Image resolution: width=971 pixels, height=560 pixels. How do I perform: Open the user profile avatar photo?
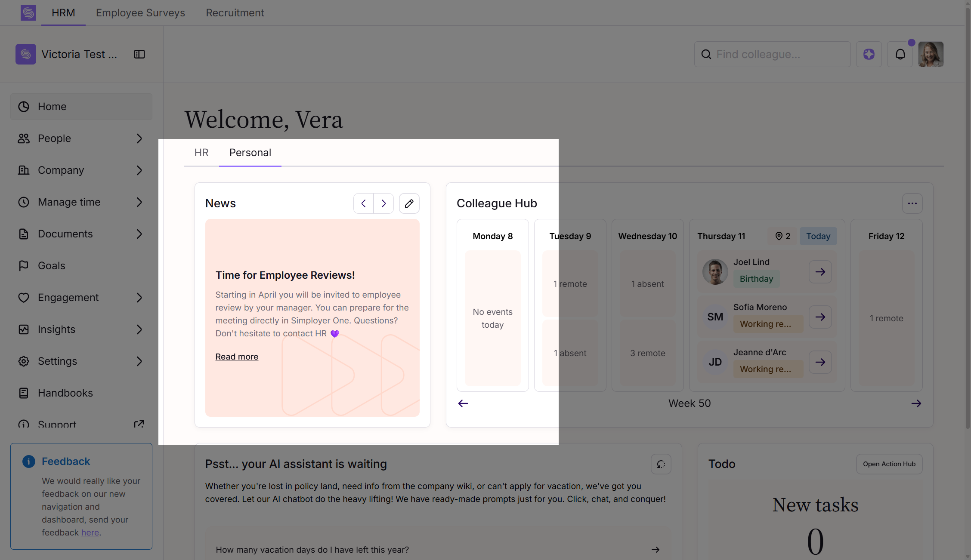tap(931, 54)
